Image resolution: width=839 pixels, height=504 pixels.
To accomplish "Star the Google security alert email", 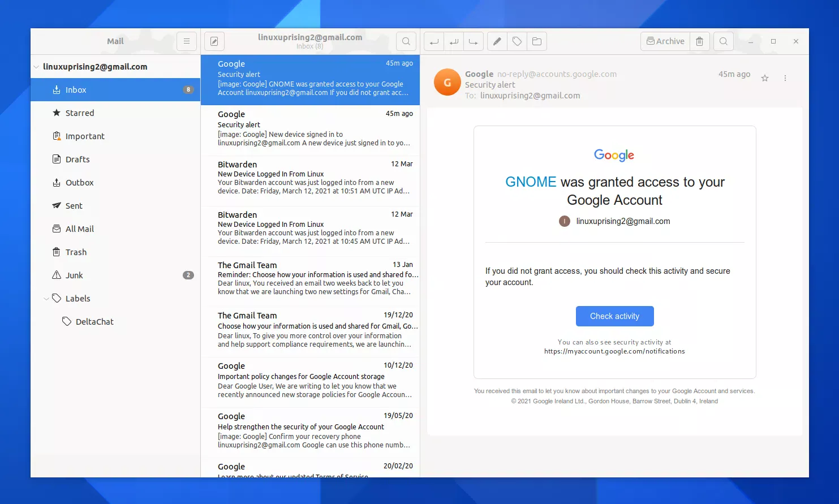I will pyautogui.click(x=764, y=78).
